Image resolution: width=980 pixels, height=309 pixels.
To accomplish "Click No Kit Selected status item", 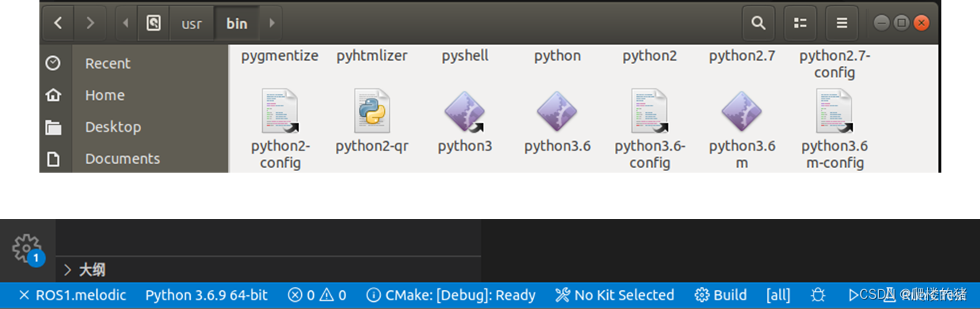I will 615,295.
